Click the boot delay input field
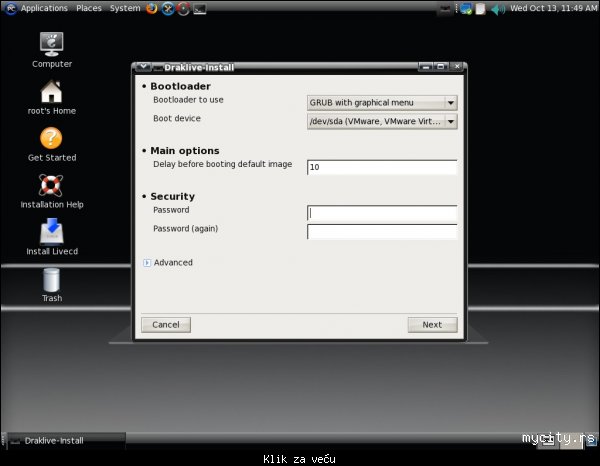Screen dimensions: 600x466 click(x=382, y=167)
